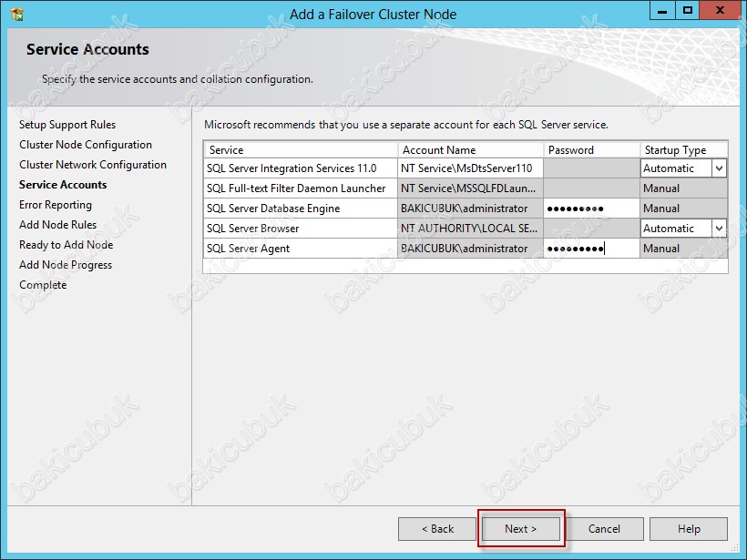Focus password field for SQL Server Database Engine
747x560 pixels.
click(591, 209)
